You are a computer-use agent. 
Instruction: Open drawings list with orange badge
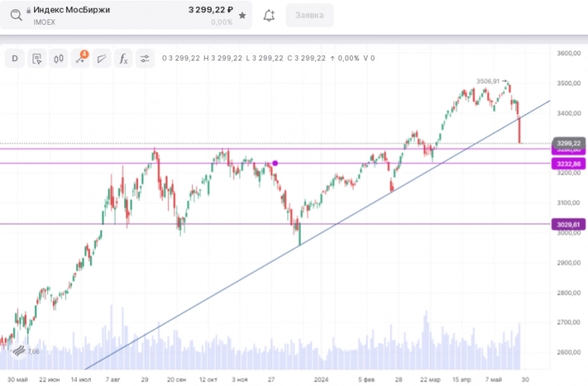click(80, 58)
